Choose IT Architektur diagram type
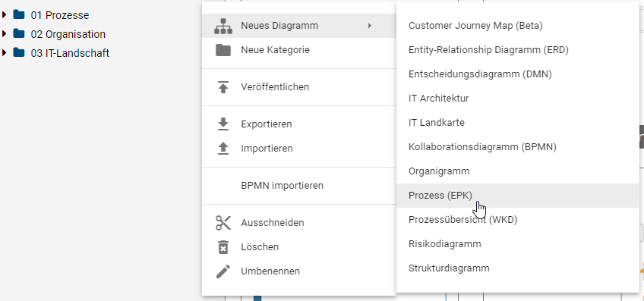Screen dimensions: 644x301 pos(517,99)
